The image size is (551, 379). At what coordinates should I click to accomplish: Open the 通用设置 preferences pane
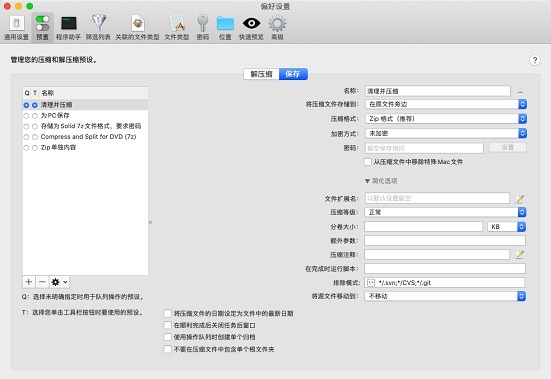click(x=16, y=28)
